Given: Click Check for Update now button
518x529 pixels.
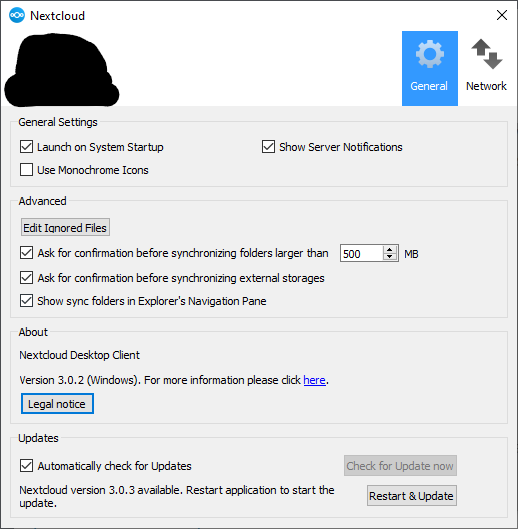Looking at the screenshot, I should (x=400, y=466).
